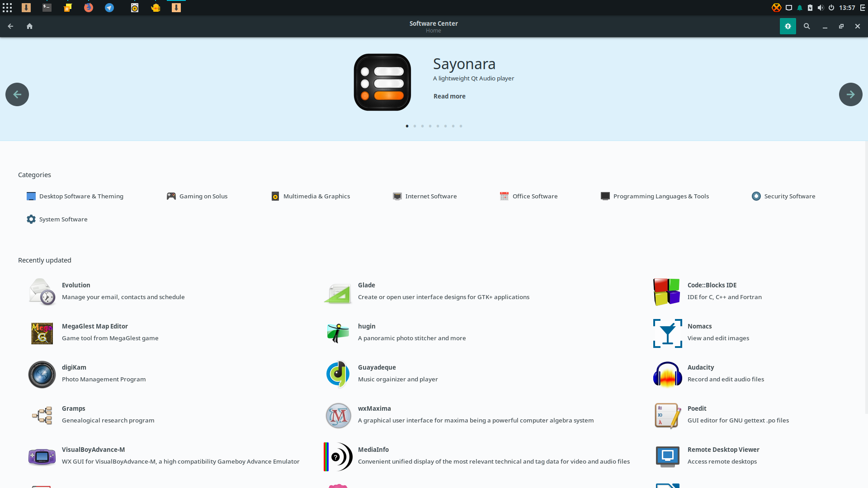This screenshot has width=868, height=488.
Task: Open Internet Software category
Action: pyautogui.click(x=425, y=196)
